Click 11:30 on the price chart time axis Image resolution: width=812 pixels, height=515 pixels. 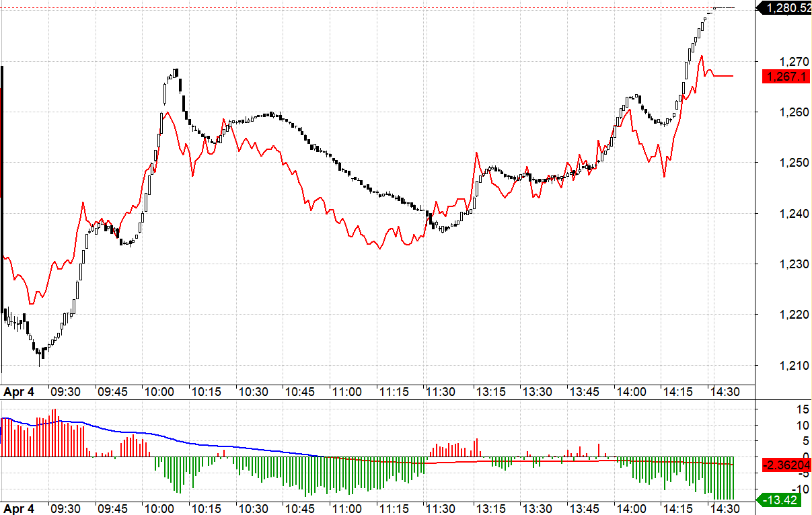coord(441,392)
